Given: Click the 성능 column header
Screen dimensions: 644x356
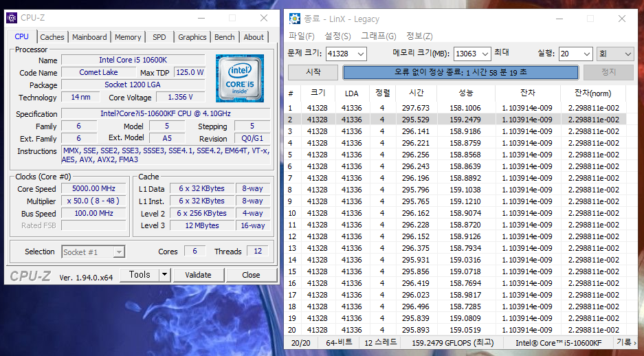Looking at the screenshot, I should click(466, 93).
